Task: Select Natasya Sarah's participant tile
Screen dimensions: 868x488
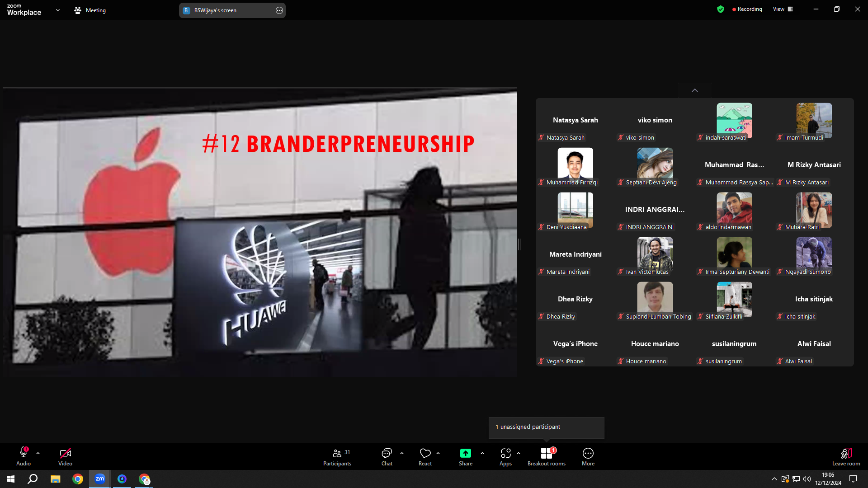Action: click(576, 120)
